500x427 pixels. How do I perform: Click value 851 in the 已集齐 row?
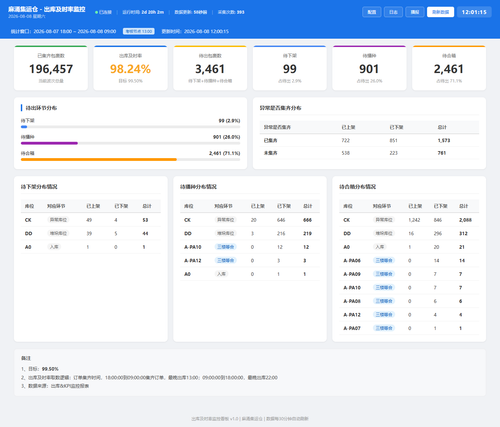click(x=394, y=140)
